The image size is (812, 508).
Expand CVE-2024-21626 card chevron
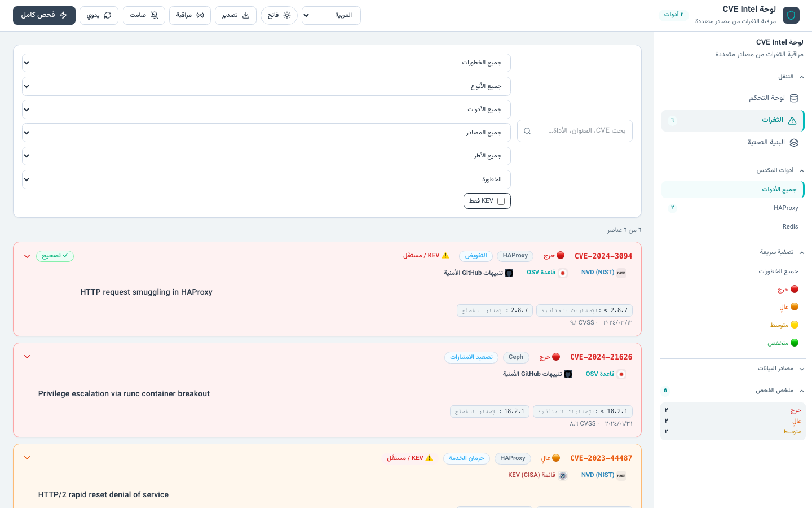coord(27,357)
